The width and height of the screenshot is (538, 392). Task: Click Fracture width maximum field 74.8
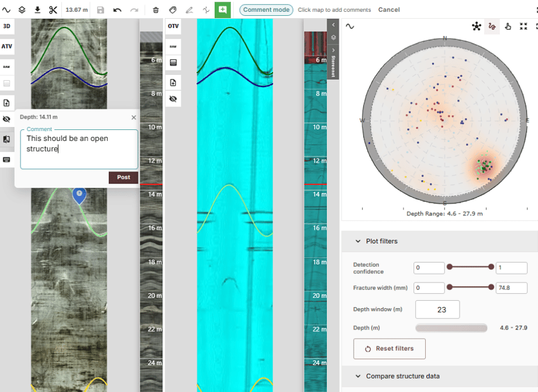pyautogui.click(x=511, y=288)
